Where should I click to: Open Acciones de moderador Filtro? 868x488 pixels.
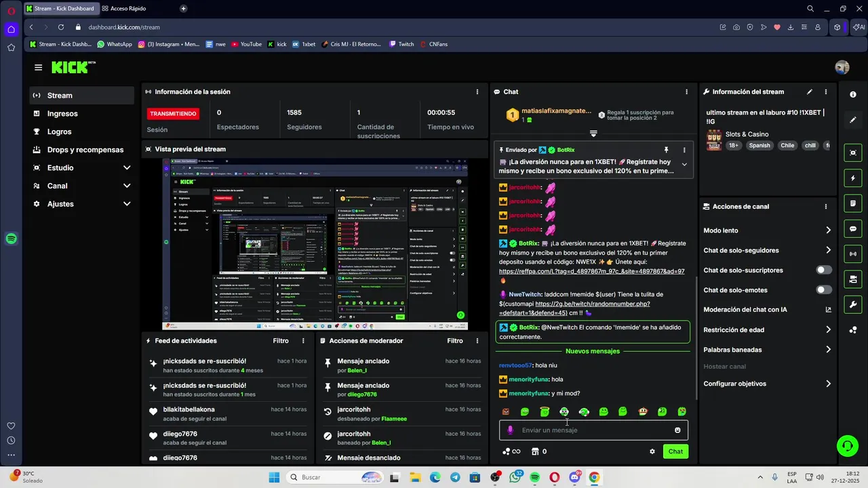(455, 341)
